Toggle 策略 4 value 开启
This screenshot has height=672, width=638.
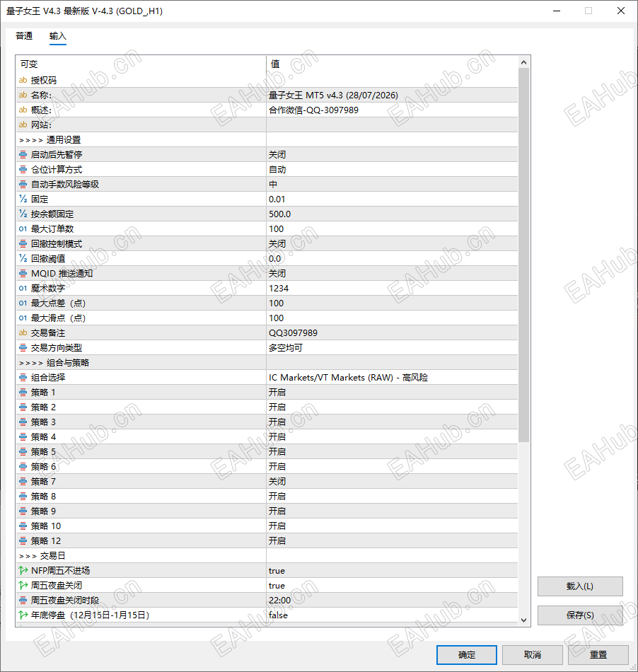(392, 436)
